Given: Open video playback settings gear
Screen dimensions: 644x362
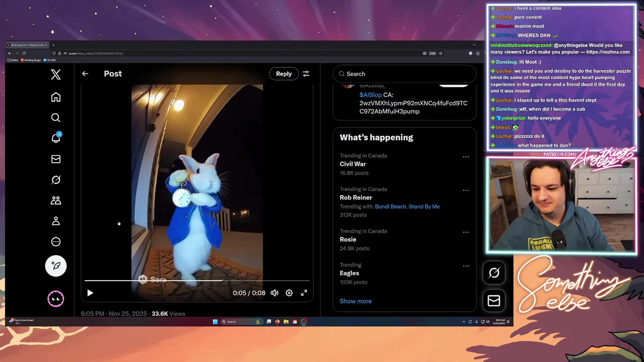Looking at the screenshot, I should coord(289,293).
